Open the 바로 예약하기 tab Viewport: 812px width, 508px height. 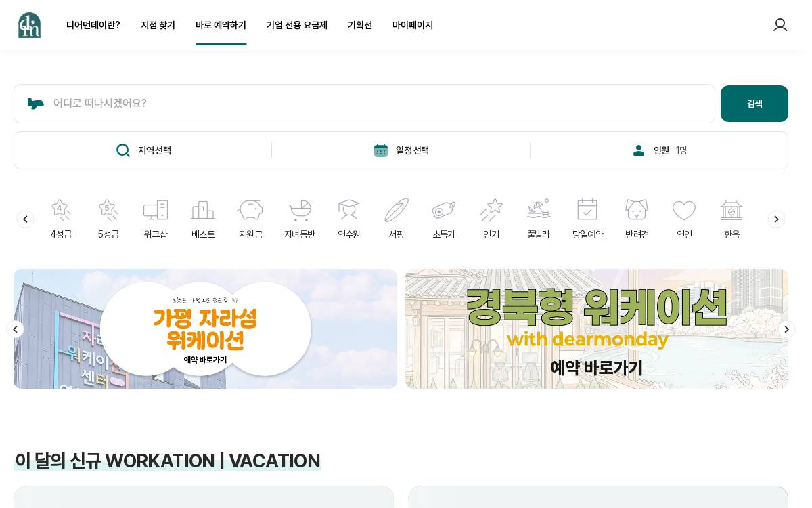(221, 25)
